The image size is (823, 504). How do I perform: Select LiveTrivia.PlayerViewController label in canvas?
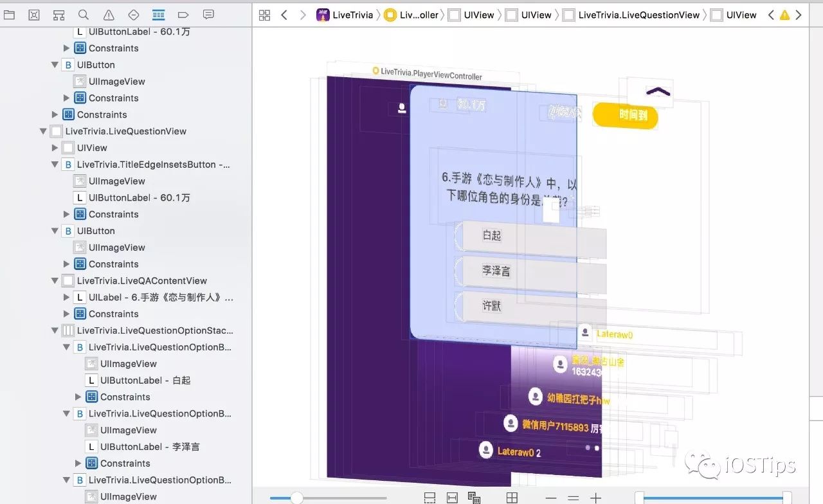(427, 74)
